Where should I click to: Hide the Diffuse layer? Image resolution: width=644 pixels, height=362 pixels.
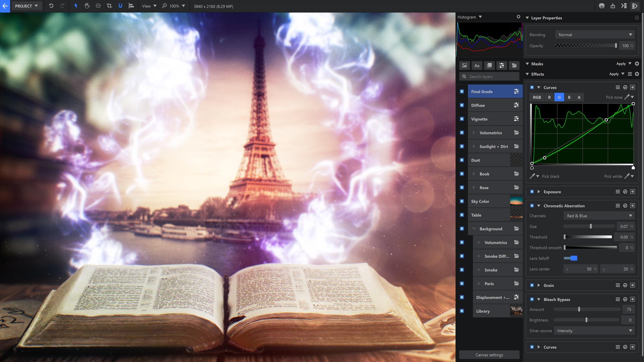(462, 105)
